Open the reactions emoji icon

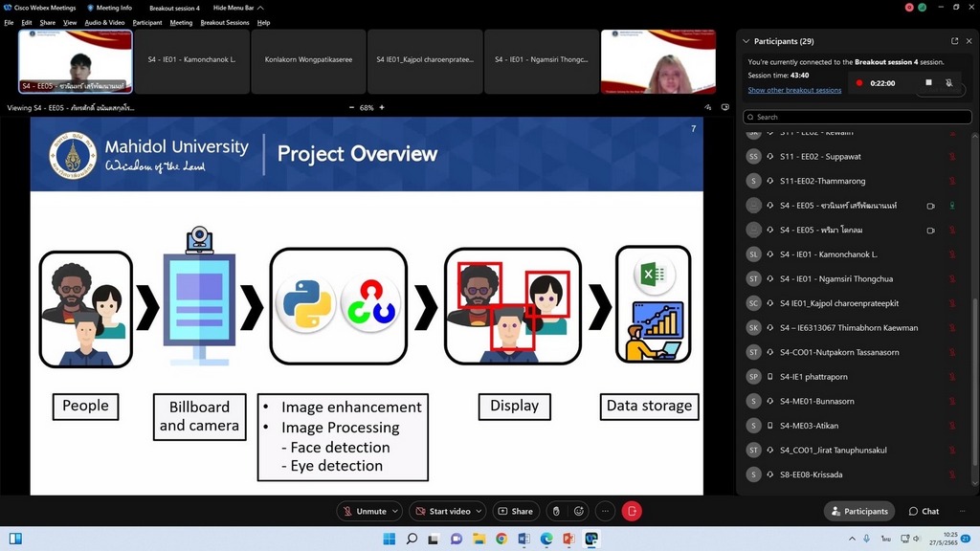(580, 511)
